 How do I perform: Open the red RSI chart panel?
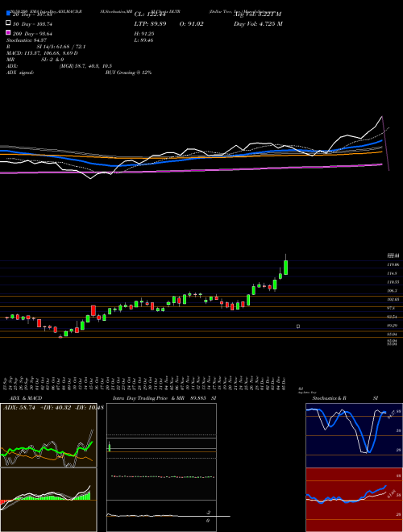point(354,500)
